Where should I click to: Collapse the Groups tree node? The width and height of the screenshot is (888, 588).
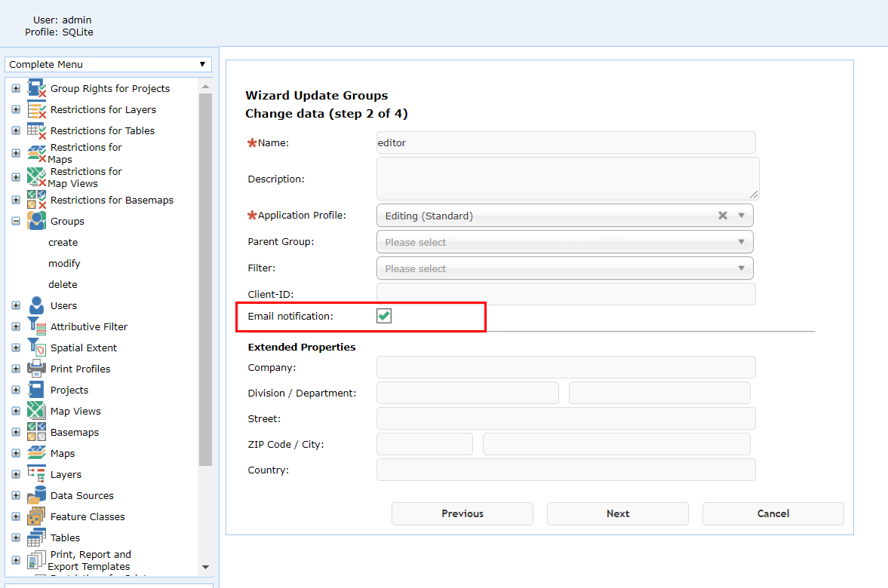[16, 222]
